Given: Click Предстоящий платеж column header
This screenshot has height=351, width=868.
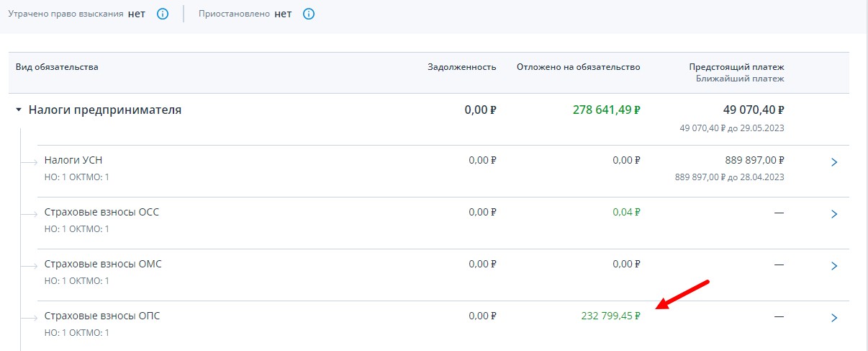Looking at the screenshot, I should [x=736, y=67].
